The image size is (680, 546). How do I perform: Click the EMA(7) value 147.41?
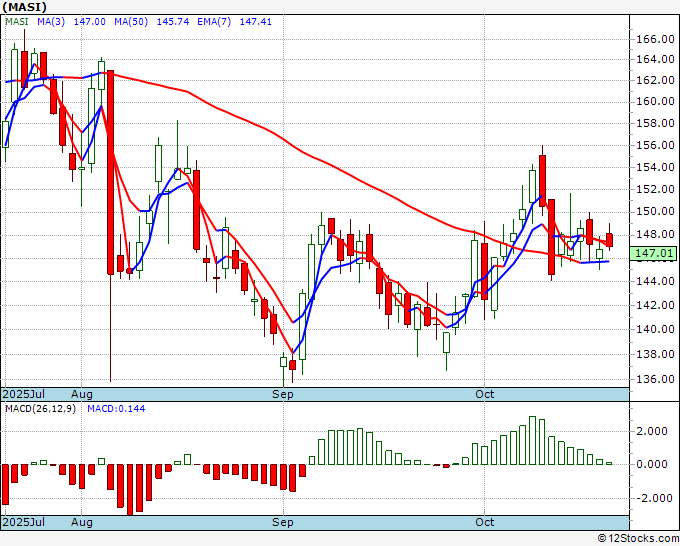(x=255, y=22)
